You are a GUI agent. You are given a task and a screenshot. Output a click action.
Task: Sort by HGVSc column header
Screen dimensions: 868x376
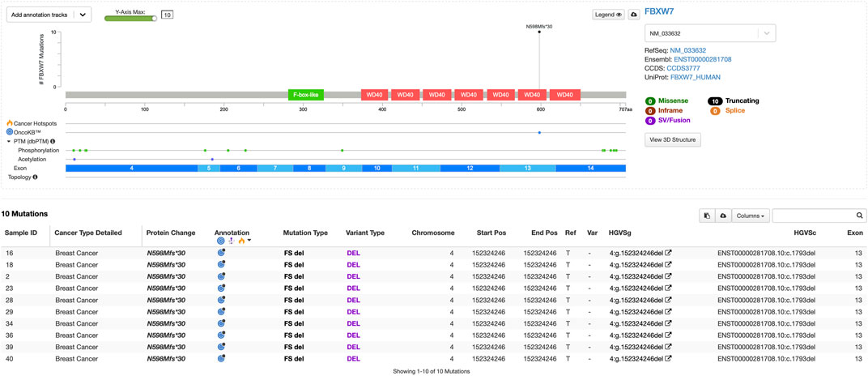tap(804, 233)
